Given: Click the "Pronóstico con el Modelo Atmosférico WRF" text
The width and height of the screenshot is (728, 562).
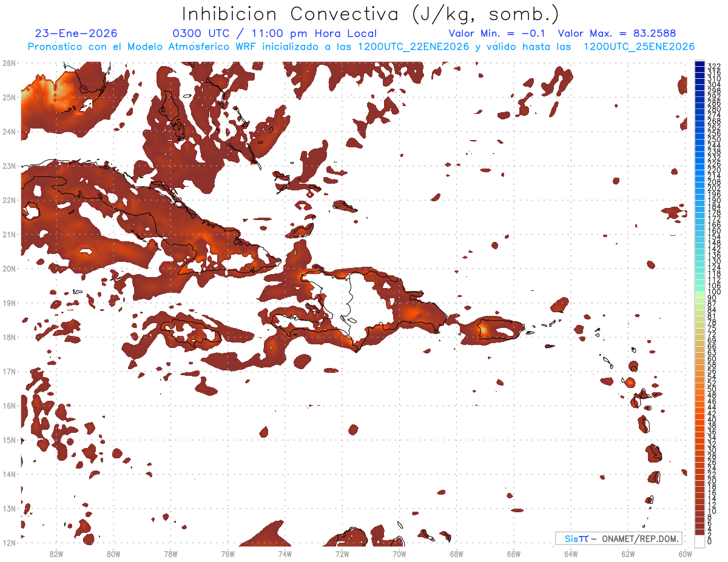Looking at the screenshot, I should coord(143,47).
